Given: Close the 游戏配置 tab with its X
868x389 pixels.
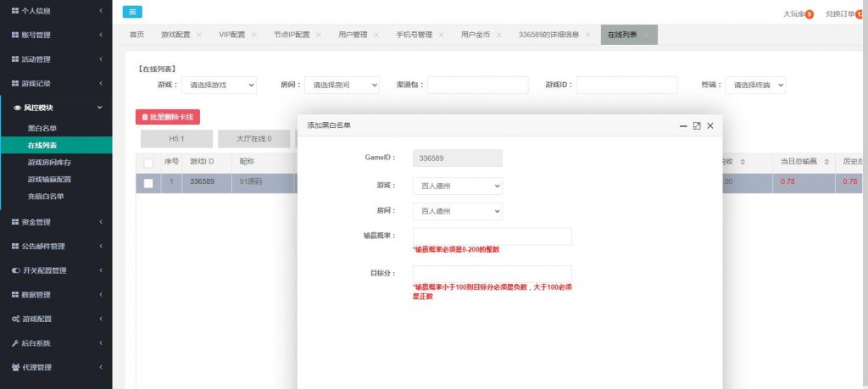Looking at the screenshot, I should click(x=198, y=35).
